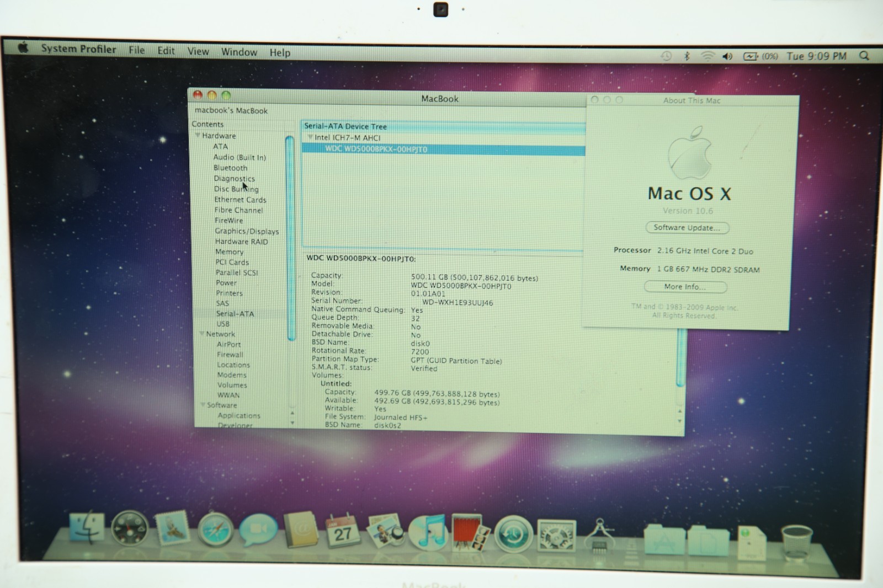Screen dimensions: 883x588
Task: Select PCI Cards in the sidebar
Action: pos(232,263)
